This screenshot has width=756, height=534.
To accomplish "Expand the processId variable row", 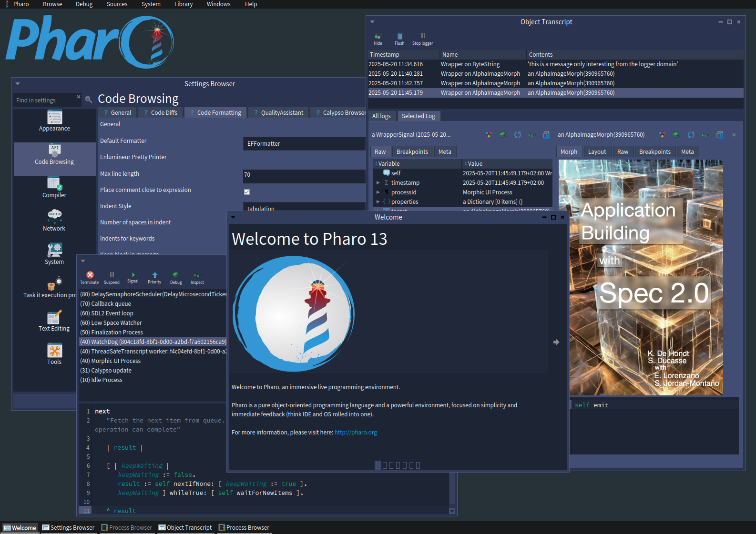I will click(378, 192).
